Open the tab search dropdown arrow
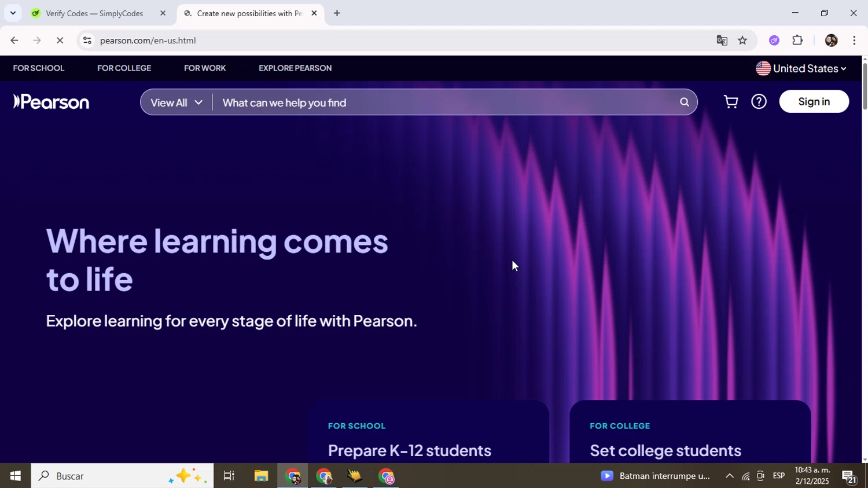 point(13,13)
